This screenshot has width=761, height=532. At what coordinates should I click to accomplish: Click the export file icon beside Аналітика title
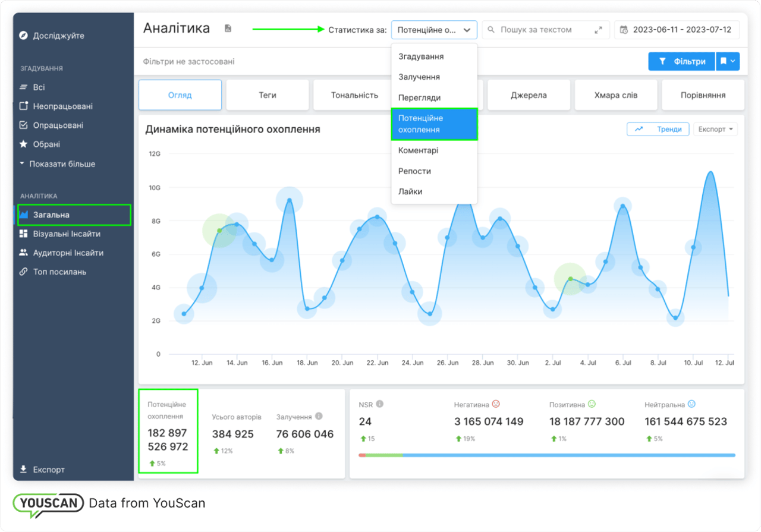click(x=228, y=29)
